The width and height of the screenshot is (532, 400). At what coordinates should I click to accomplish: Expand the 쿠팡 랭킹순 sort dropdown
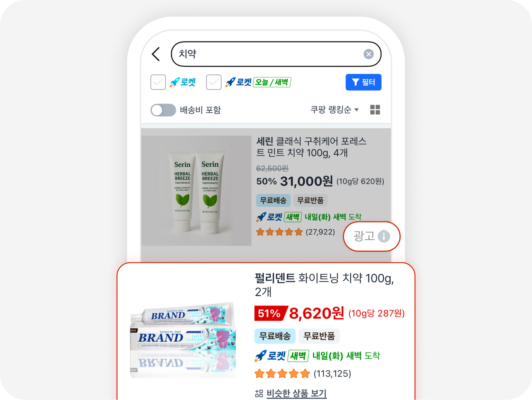334,110
